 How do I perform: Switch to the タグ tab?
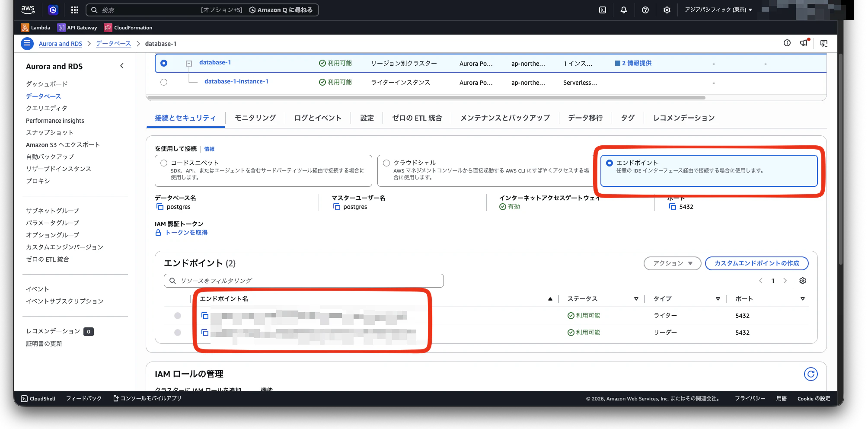coord(628,118)
